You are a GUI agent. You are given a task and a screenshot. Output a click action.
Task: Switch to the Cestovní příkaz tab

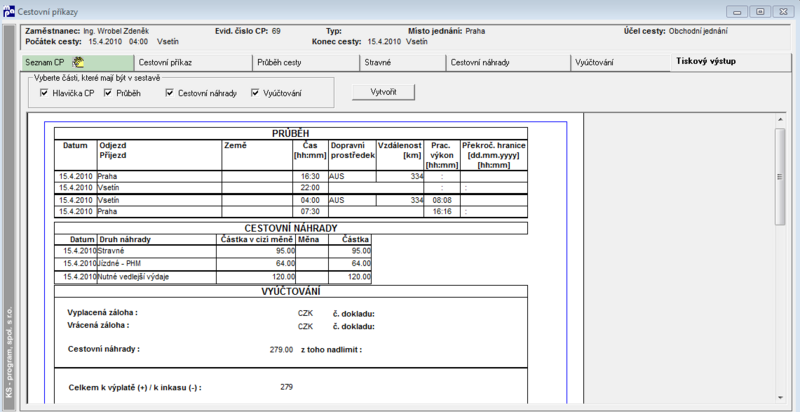193,62
